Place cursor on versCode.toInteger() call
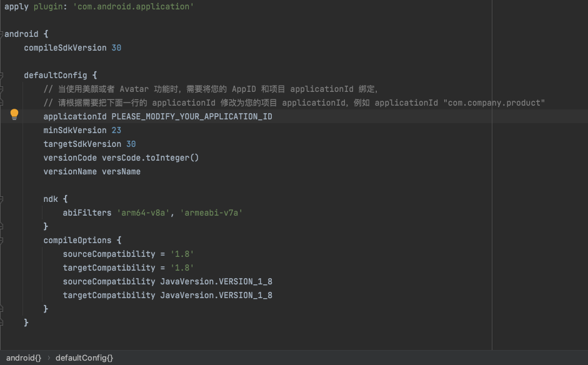The height and width of the screenshot is (365, 588). coord(150,158)
